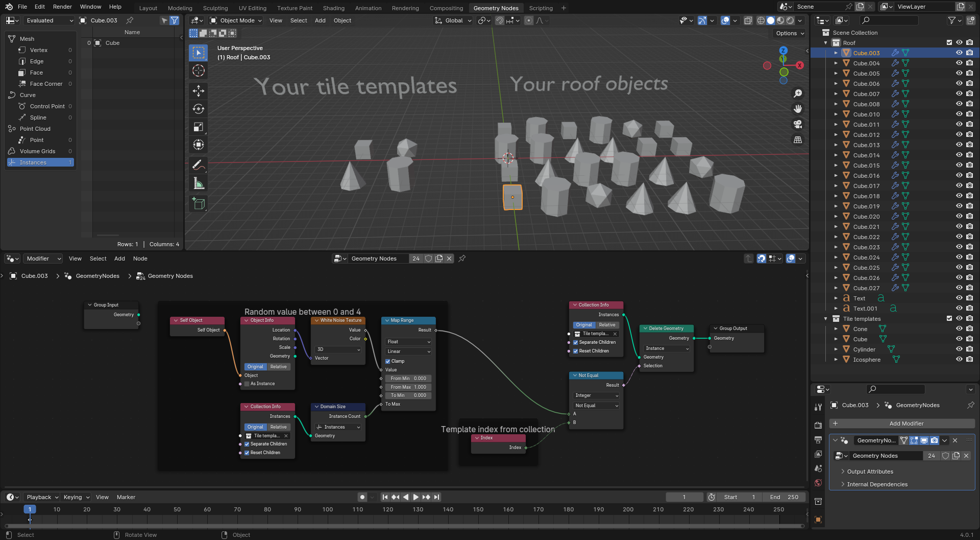Click the Select Box tool
The height and width of the screenshot is (540, 980).
(x=199, y=53)
